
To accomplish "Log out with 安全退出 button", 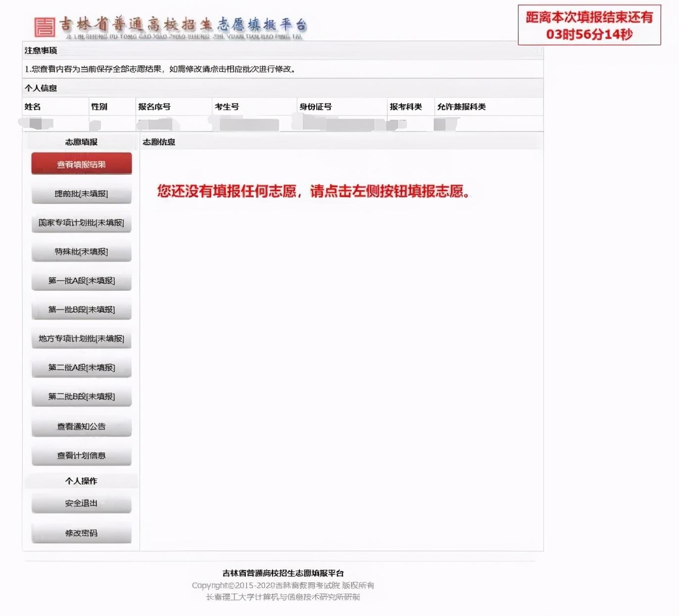I will coord(82,503).
